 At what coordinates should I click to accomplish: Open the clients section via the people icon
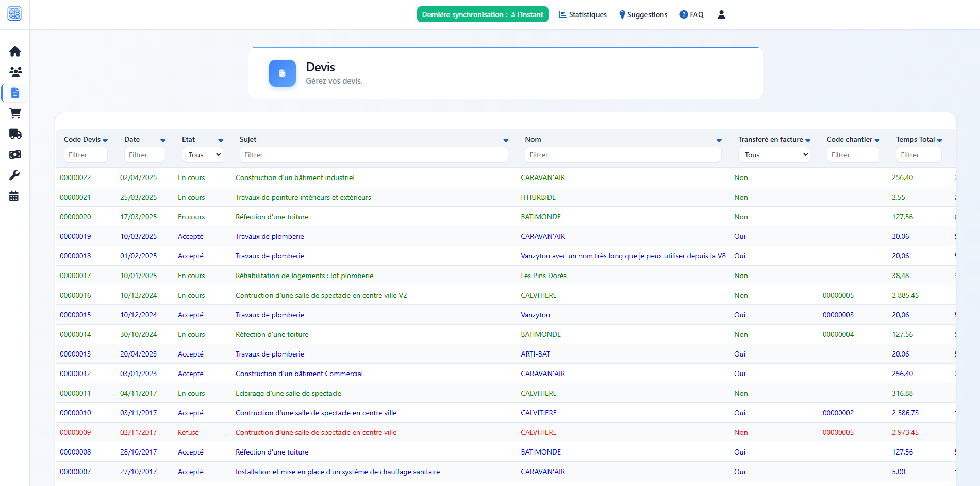point(15,72)
